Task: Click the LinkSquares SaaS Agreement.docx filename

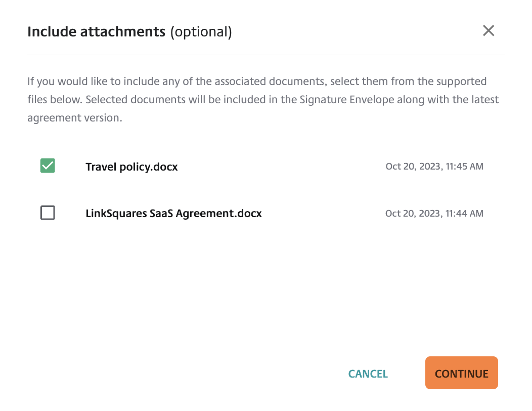Action: coord(173,213)
